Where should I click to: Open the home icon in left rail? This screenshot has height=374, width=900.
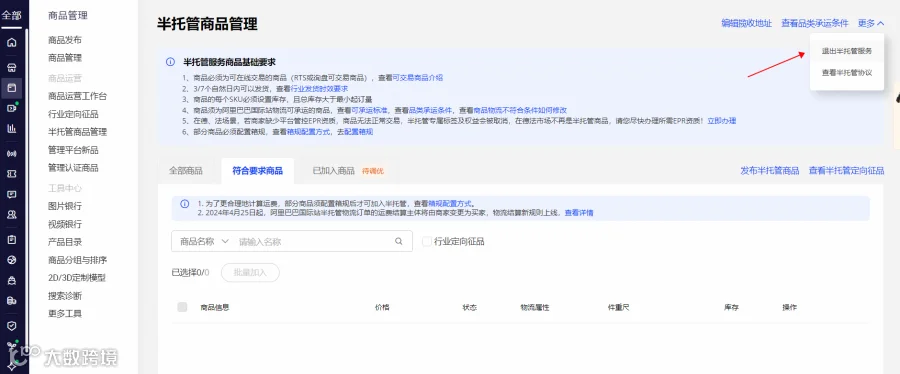11,42
